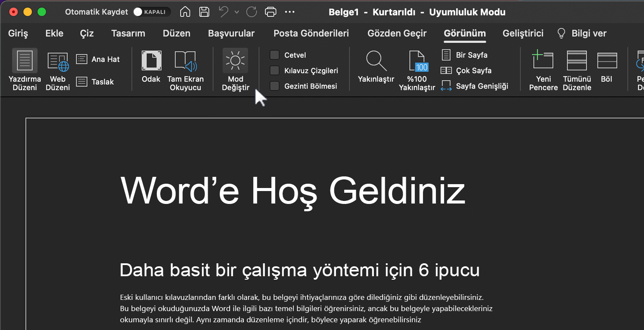Enable the Cetvel ruler checkbox
The width and height of the screenshot is (644, 330).
274,55
